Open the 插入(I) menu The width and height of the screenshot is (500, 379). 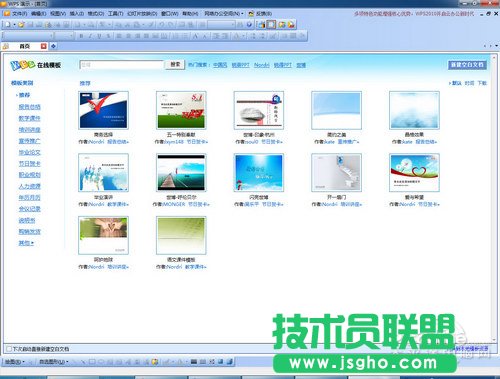click(77, 14)
